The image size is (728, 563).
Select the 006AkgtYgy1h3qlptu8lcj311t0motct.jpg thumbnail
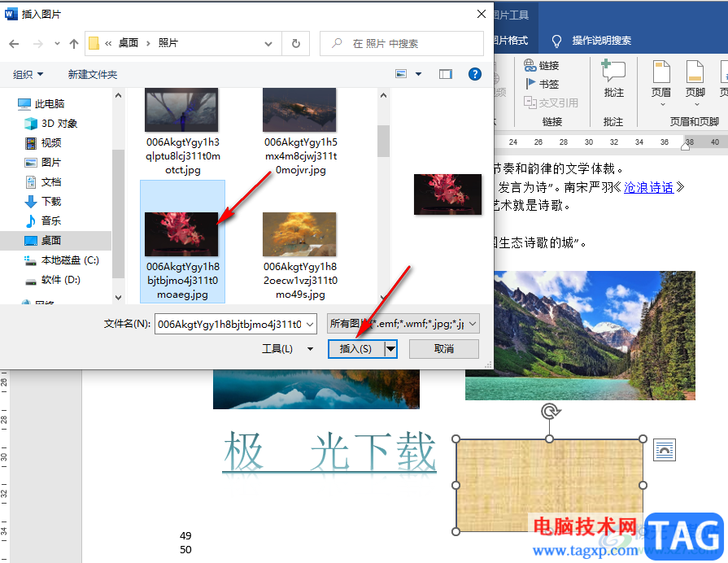pos(181,110)
